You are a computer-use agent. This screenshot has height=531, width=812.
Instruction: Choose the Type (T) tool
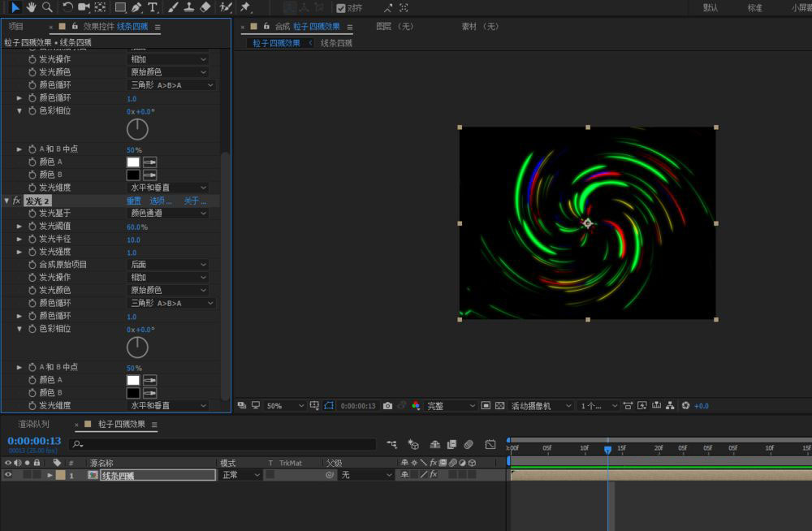click(x=152, y=7)
